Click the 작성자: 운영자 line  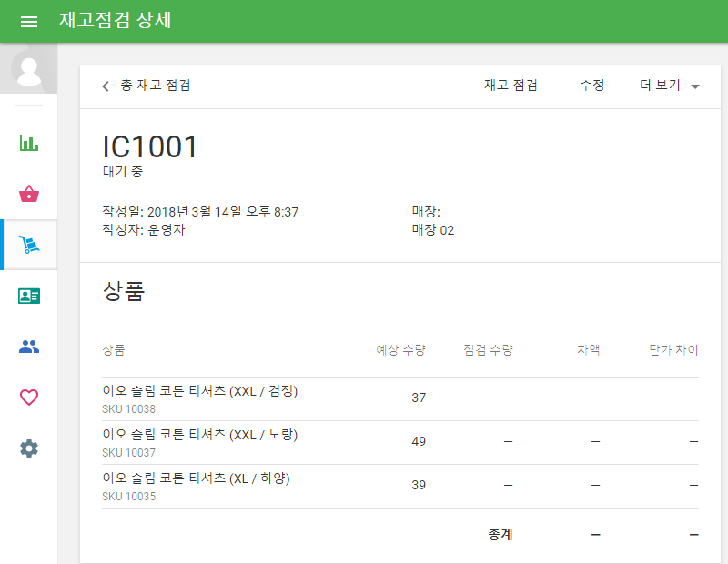144,230
